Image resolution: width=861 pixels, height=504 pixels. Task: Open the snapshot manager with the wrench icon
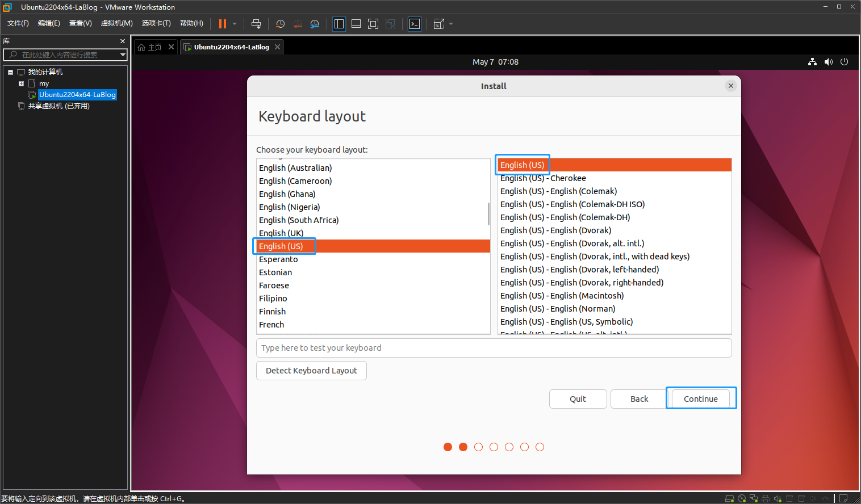315,24
